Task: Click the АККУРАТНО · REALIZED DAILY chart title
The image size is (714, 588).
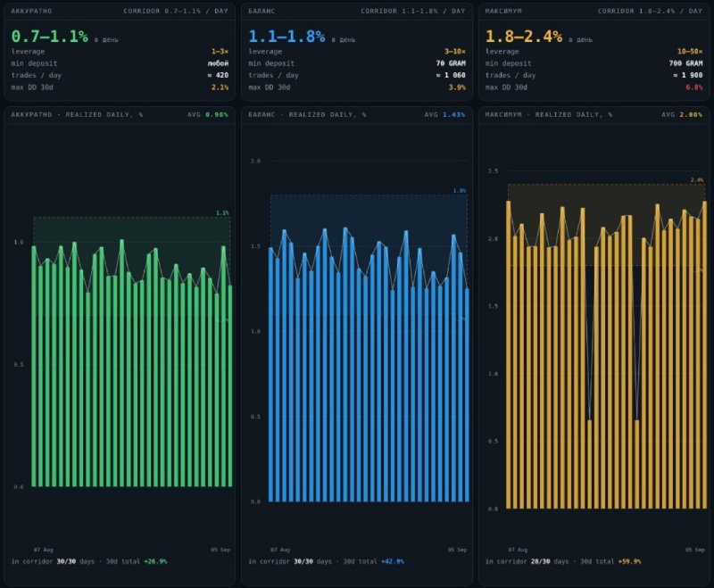Action: click(77, 115)
